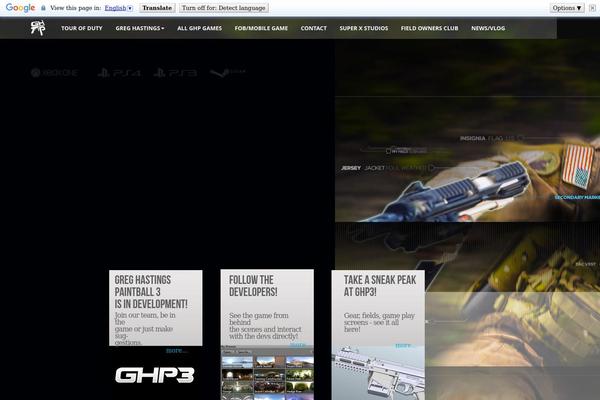Viewport: 600px width, 400px height.
Task: Go to All GHP Games page
Action: tap(199, 28)
